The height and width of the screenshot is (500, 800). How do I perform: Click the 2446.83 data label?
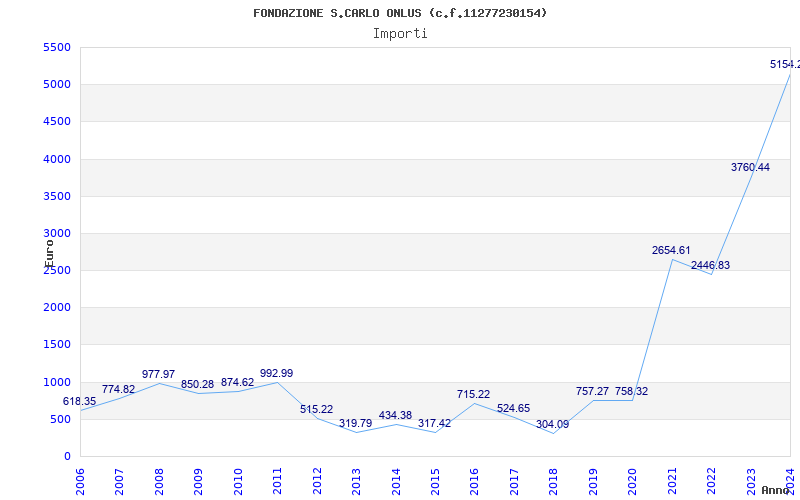pyautogui.click(x=710, y=265)
